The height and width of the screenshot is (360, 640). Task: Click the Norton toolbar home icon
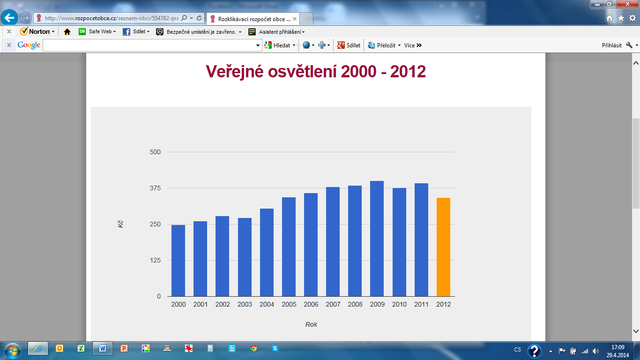point(67,32)
